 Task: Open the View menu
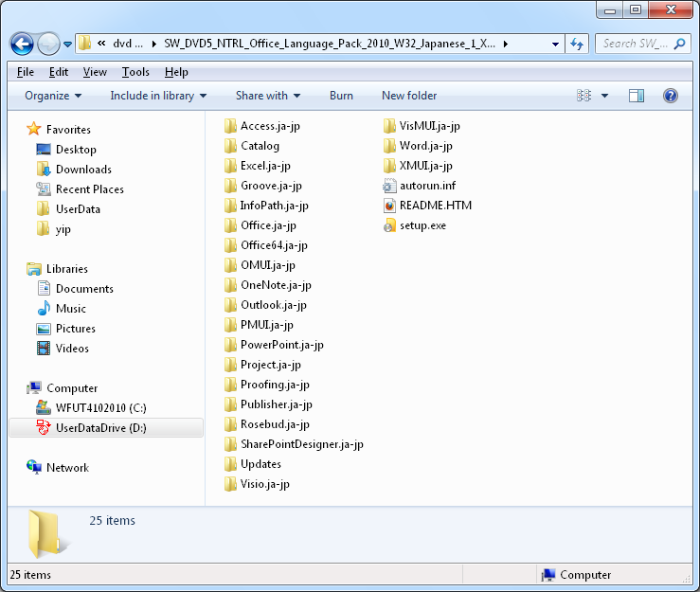tap(95, 72)
